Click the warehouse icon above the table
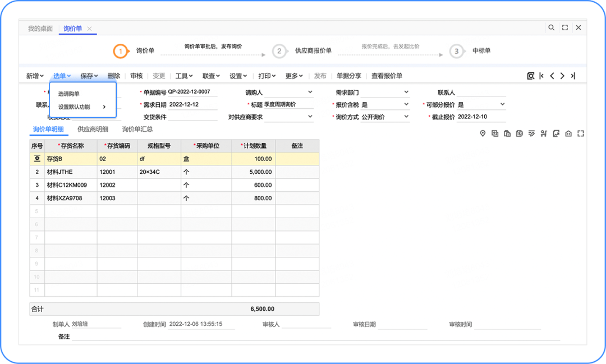Image resolution: width=606 pixels, height=364 pixels. pos(568,133)
